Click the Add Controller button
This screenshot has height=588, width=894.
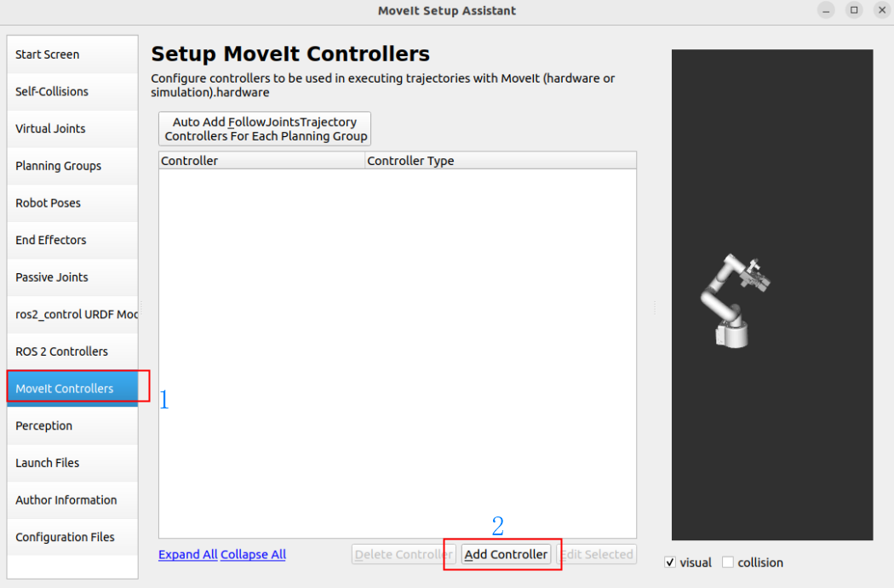click(x=506, y=554)
